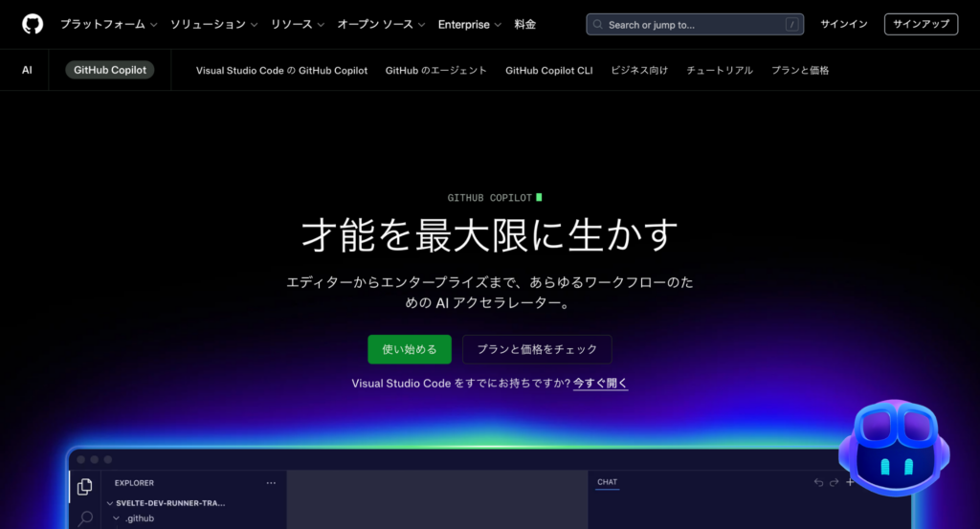Image resolution: width=980 pixels, height=529 pixels.
Task: Click プランと価格をチェック button
Action: [x=537, y=349]
